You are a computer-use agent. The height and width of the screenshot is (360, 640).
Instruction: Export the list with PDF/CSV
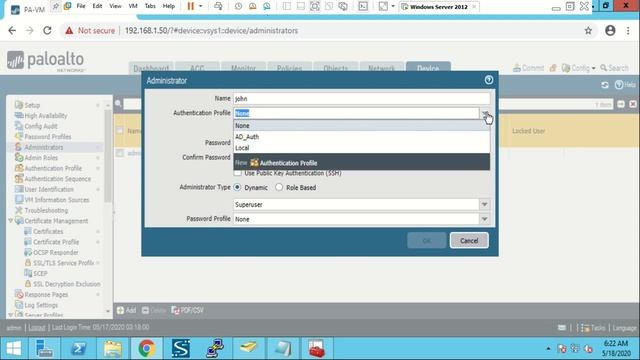(188, 311)
